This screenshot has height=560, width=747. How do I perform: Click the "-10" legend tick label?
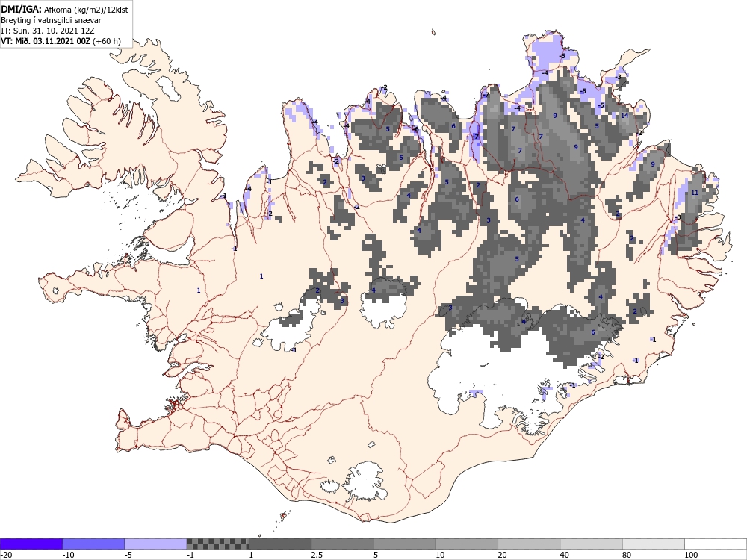point(68,555)
